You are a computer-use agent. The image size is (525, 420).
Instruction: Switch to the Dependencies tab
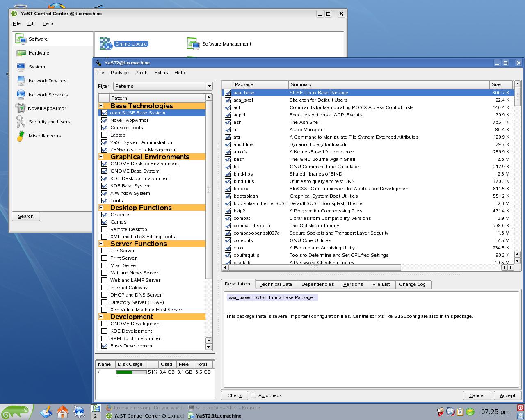click(x=317, y=284)
